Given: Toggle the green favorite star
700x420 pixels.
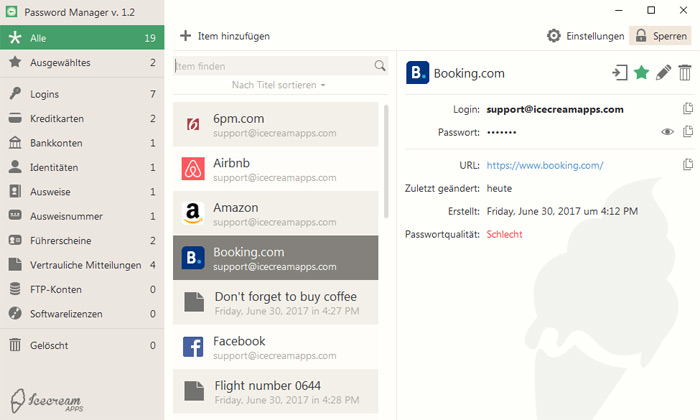Looking at the screenshot, I should 641,72.
